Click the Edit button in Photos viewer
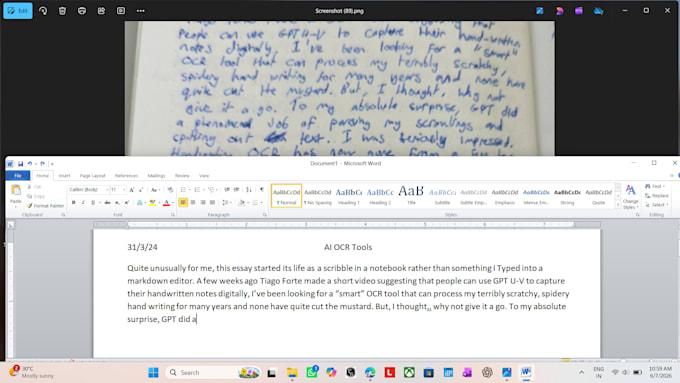Screen dimensions: 680x383 click(18, 11)
